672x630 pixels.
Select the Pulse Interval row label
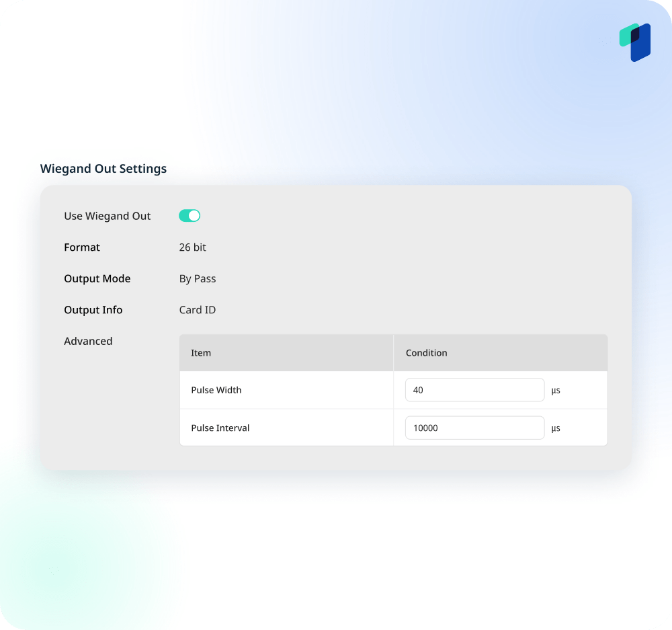pos(220,428)
